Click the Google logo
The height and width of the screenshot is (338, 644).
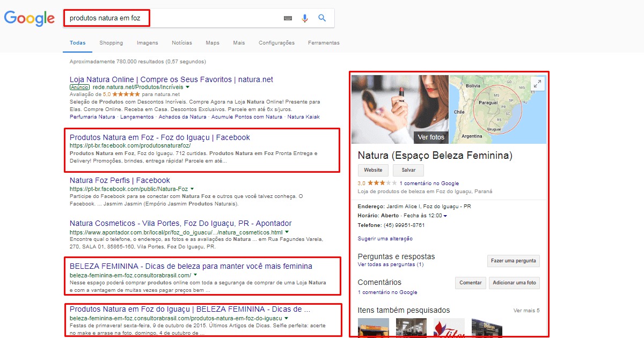click(x=30, y=19)
